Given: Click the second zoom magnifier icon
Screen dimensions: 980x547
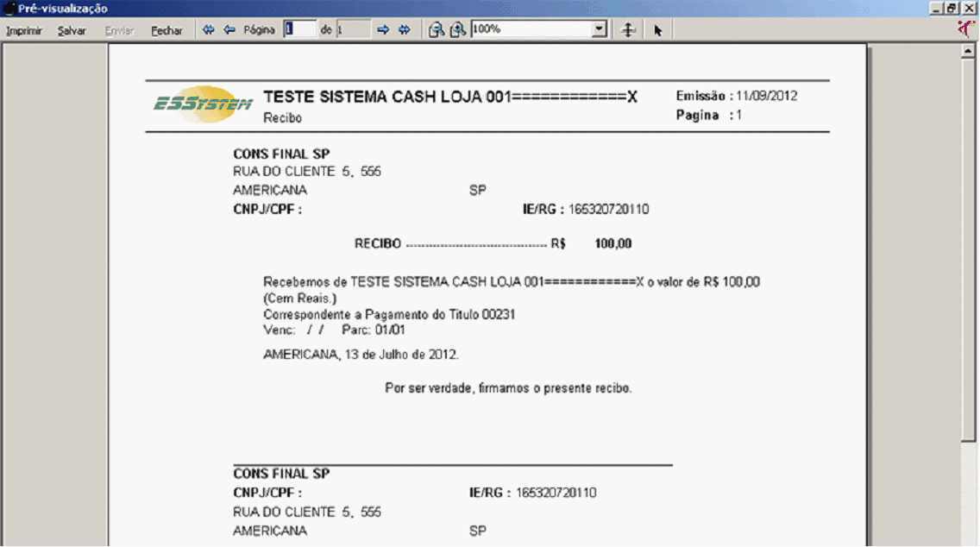Looking at the screenshot, I should coord(457,30).
